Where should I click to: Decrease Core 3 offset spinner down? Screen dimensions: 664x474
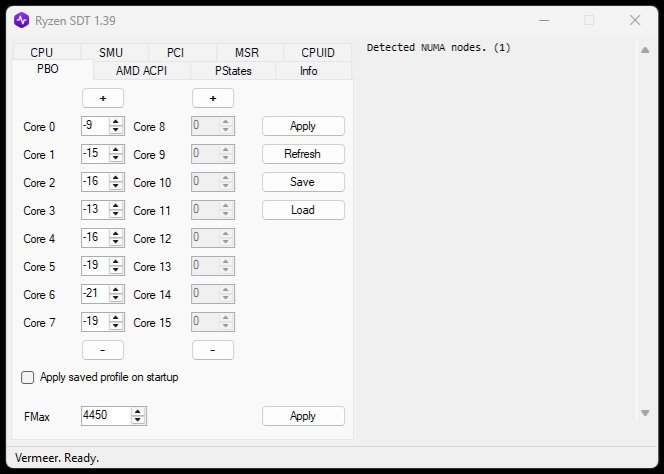coord(116,214)
